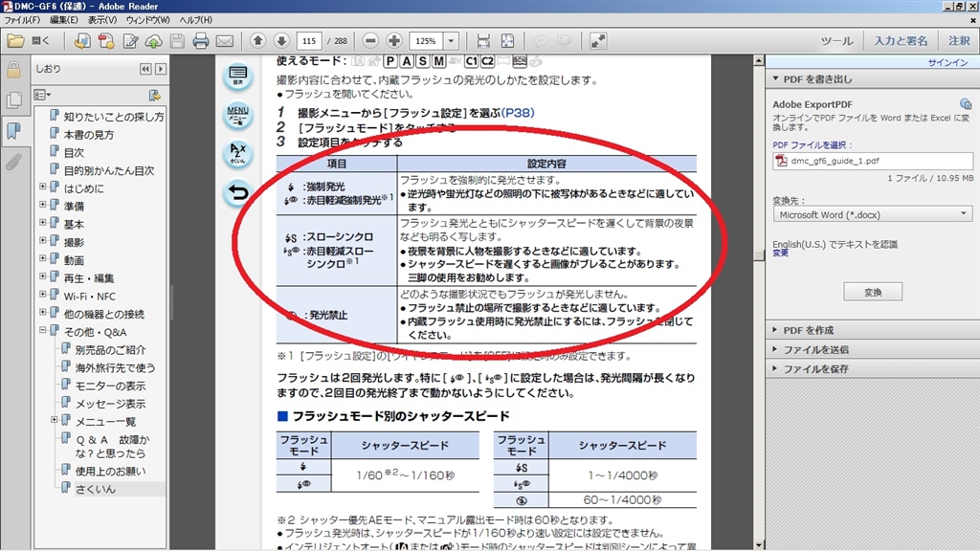Print the document with printer icon
Viewport: 980px width, 551px height.
201,41
